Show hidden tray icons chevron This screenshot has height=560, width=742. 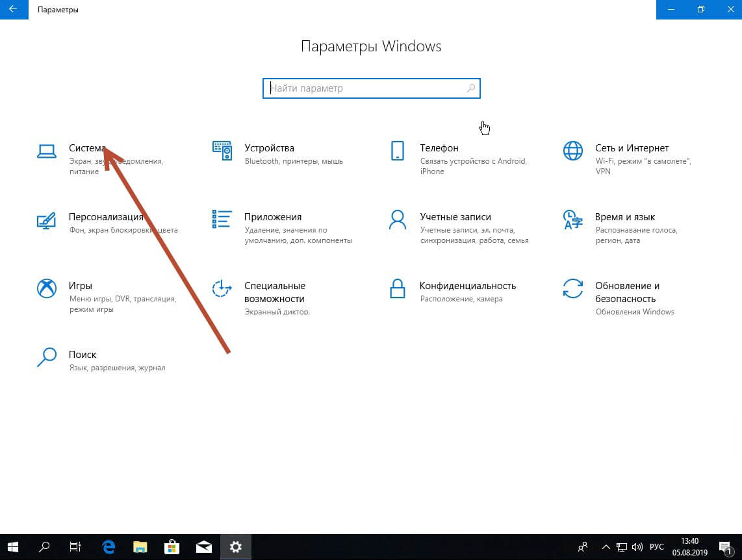click(x=606, y=547)
